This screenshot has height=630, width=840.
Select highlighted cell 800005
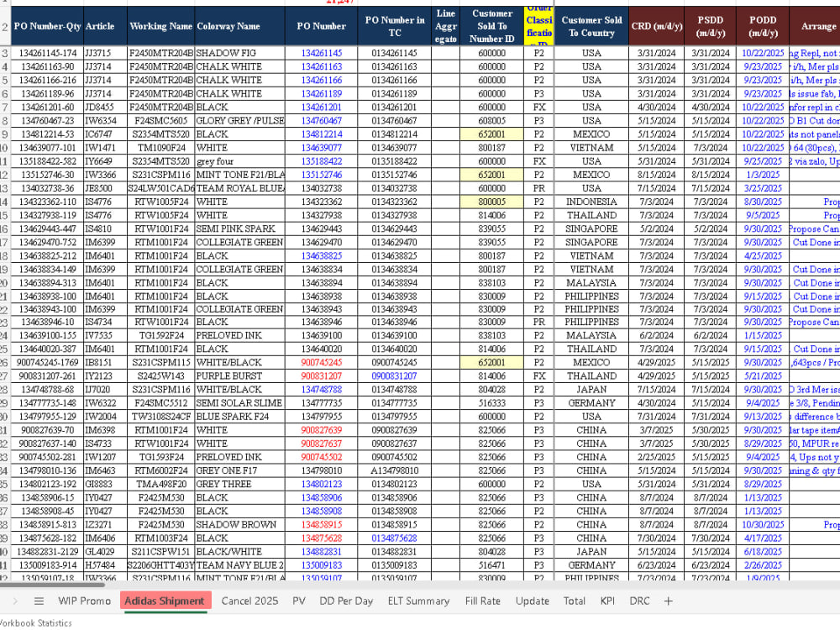click(491, 202)
